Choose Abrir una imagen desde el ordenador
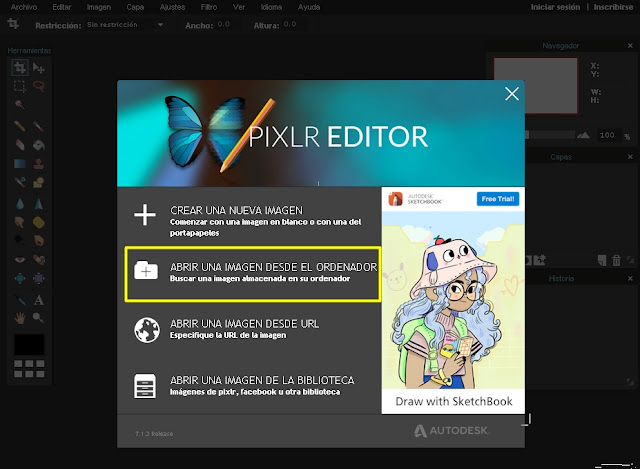Image resolution: width=640 pixels, height=469 pixels. pos(253,274)
